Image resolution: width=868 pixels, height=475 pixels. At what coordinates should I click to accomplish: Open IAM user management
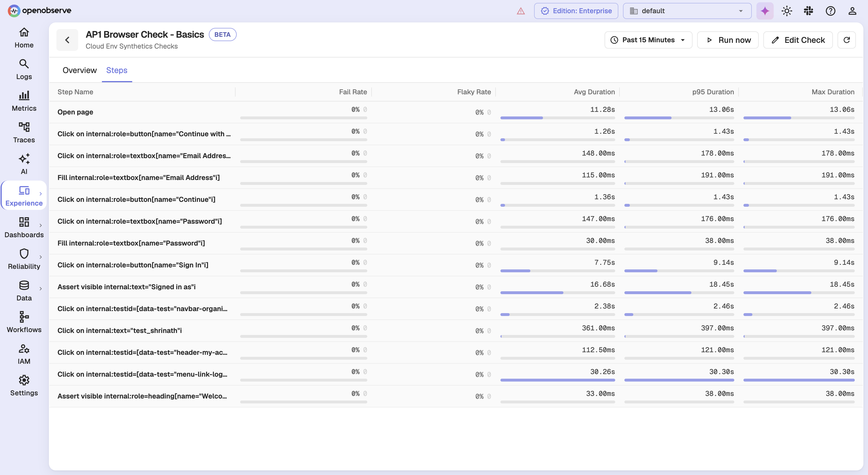click(x=24, y=354)
